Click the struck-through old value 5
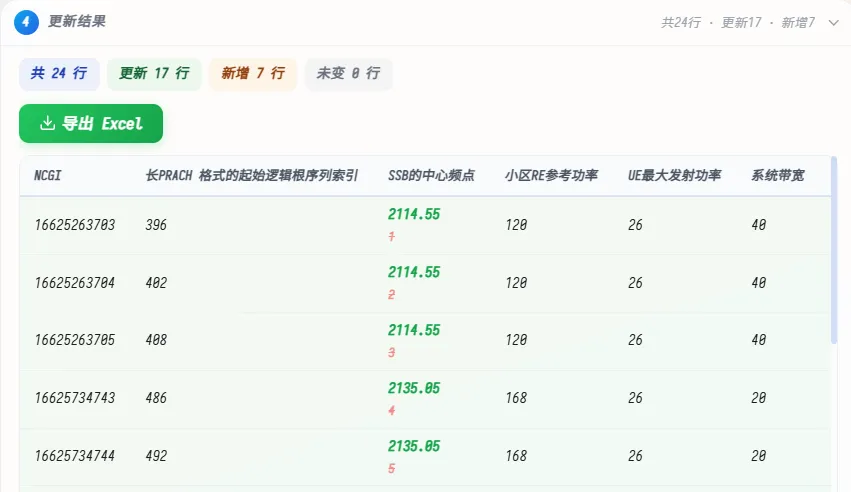 click(392, 469)
